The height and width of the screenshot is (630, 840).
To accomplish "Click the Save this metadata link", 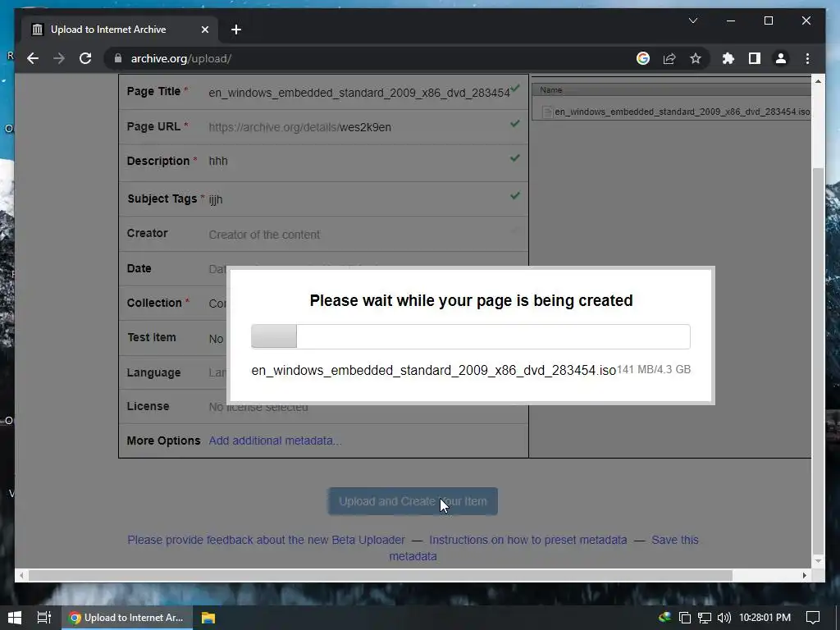I will point(544,548).
